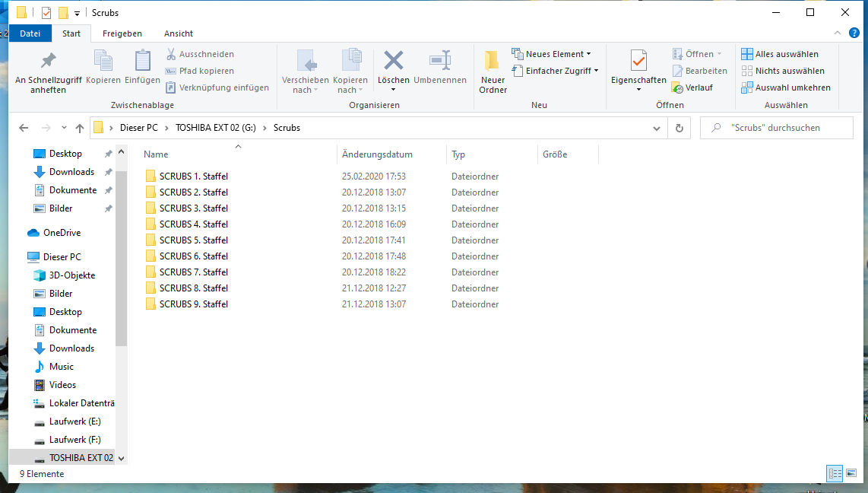Create a Neuer Ordner

point(493,72)
